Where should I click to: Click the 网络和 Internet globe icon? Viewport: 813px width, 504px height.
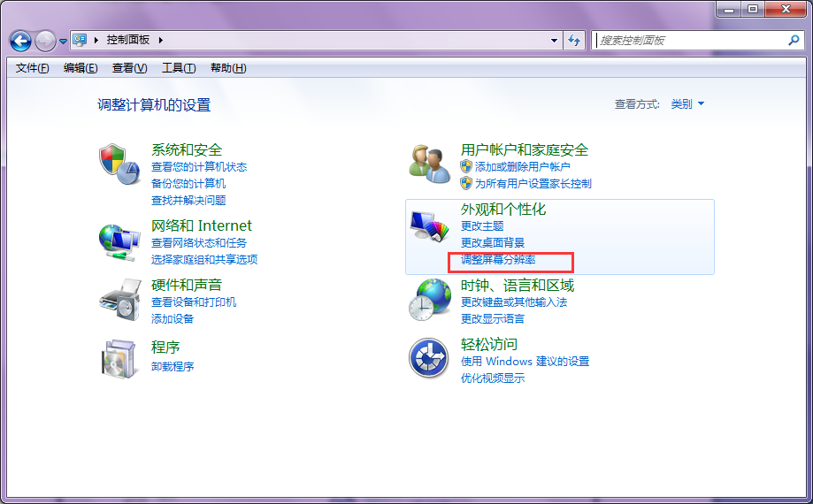coord(119,242)
